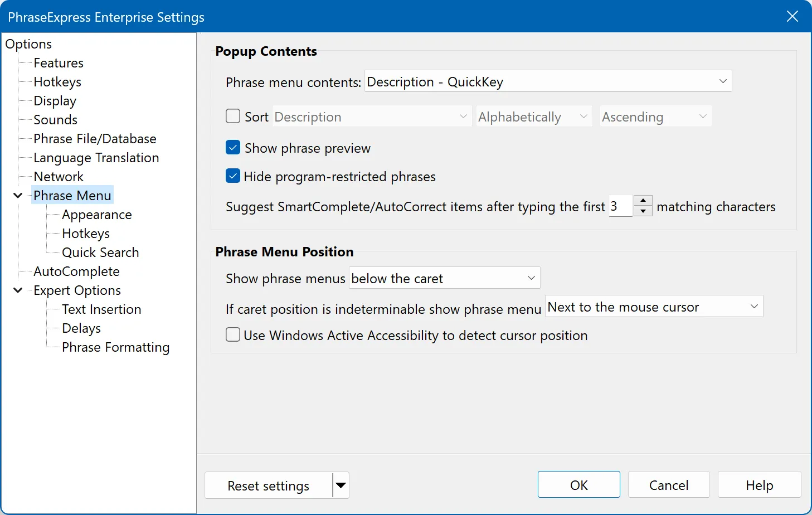The height and width of the screenshot is (515, 812).
Task: Open the Sounds options page
Action: pyautogui.click(x=55, y=119)
